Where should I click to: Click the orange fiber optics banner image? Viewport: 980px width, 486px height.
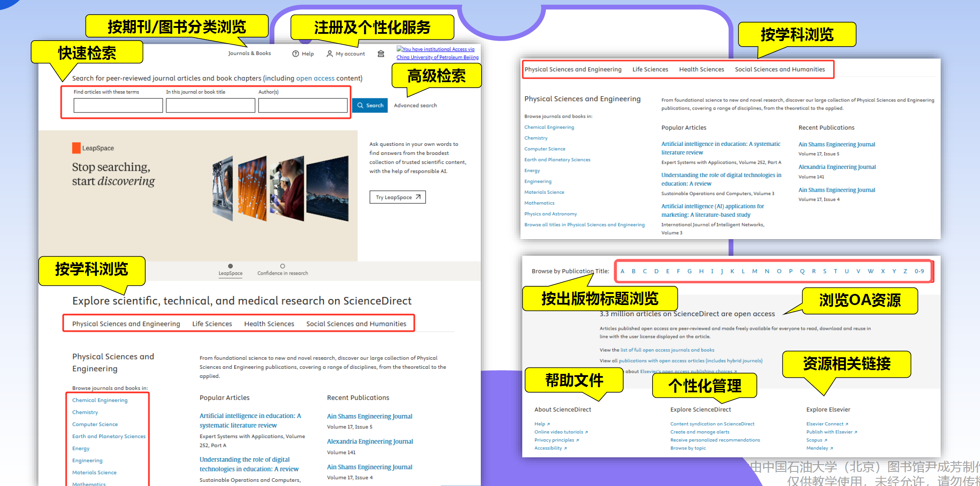tap(252, 189)
